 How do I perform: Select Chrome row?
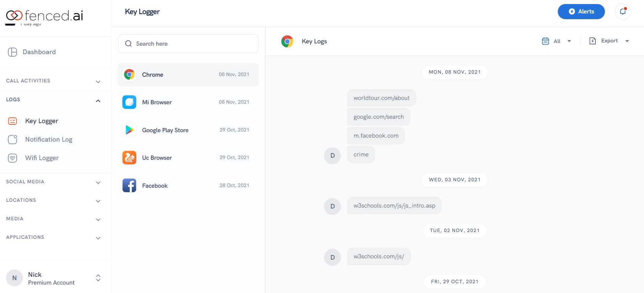pyautogui.click(x=188, y=75)
